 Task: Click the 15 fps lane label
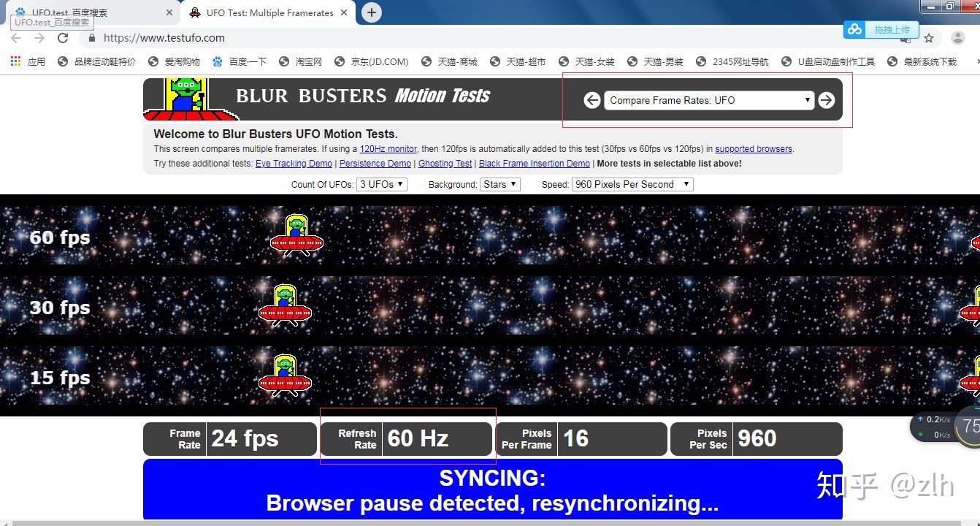(x=60, y=378)
